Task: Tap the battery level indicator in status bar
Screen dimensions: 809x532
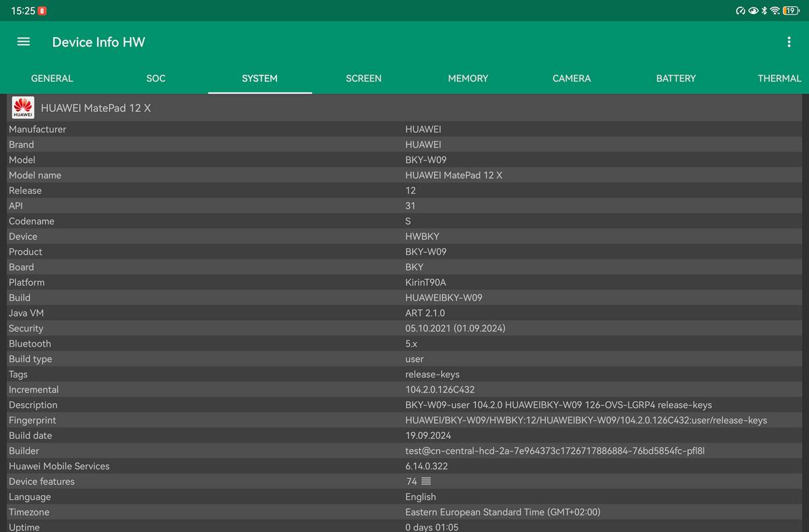Action: point(791,11)
